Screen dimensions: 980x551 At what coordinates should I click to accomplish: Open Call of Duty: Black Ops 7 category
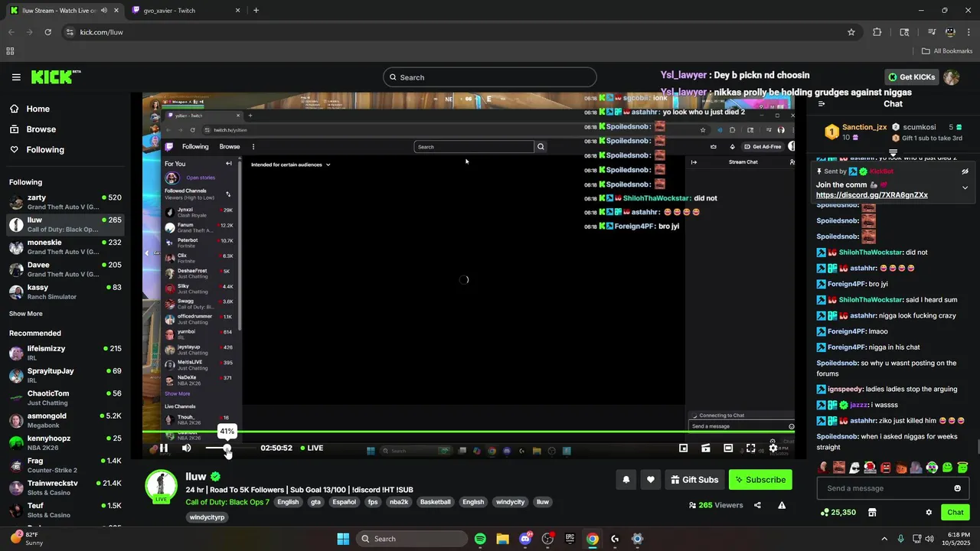227,502
